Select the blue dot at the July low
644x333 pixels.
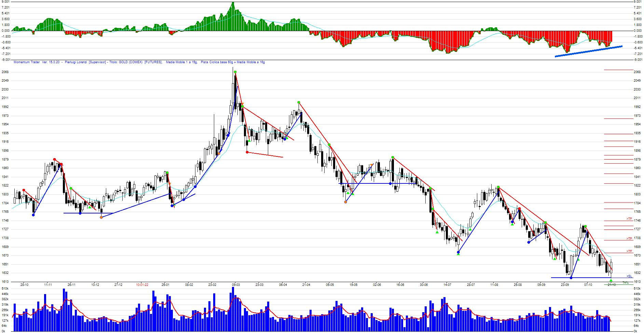click(x=458, y=252)
